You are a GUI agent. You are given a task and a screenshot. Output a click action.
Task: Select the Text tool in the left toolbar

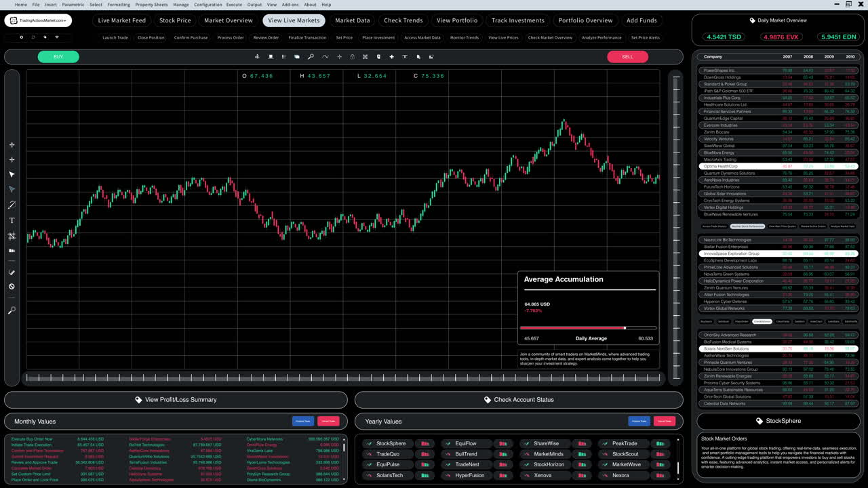(x=12, y=220)
